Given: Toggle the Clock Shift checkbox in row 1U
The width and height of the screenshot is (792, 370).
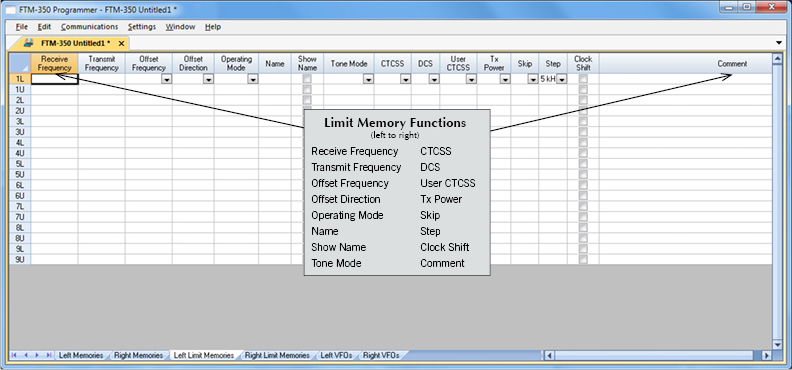Looking at the screenshot, I should point(583,89).
